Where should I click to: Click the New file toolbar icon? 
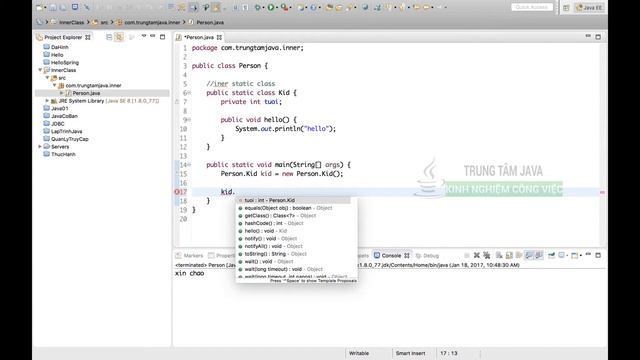tap(40, 7)
